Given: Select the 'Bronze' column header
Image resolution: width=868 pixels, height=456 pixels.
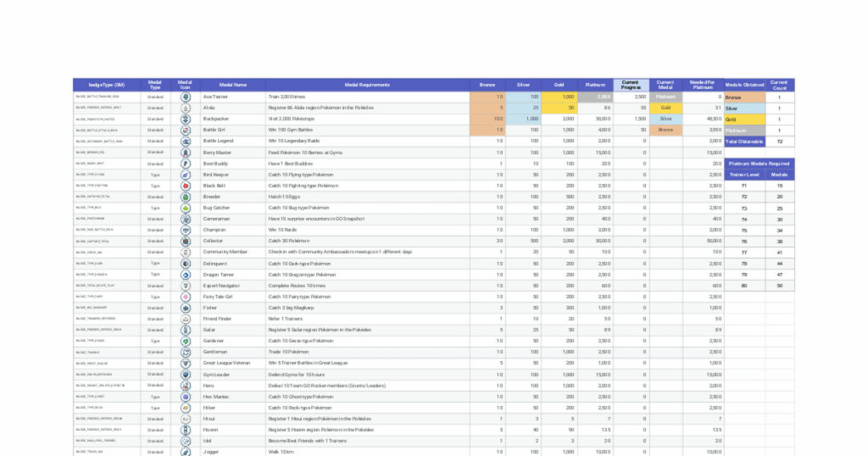Looking at the screenshot, I should (487, 85).
